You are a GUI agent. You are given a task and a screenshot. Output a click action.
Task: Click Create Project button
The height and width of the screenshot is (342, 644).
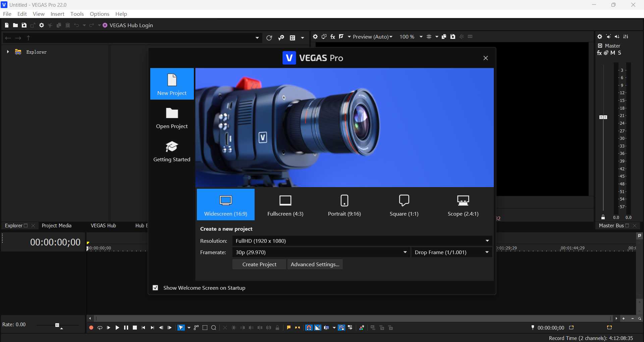point(259,264)
